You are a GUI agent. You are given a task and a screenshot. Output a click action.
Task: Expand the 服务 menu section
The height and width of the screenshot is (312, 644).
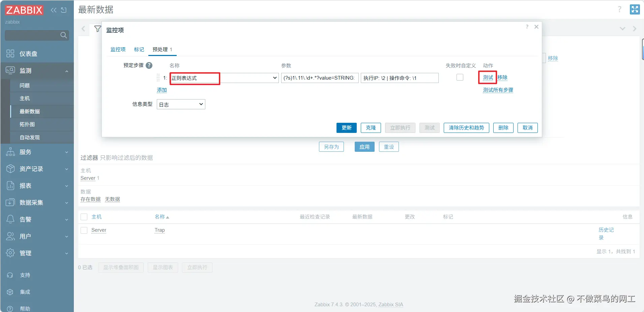click(x=67, y=152)
